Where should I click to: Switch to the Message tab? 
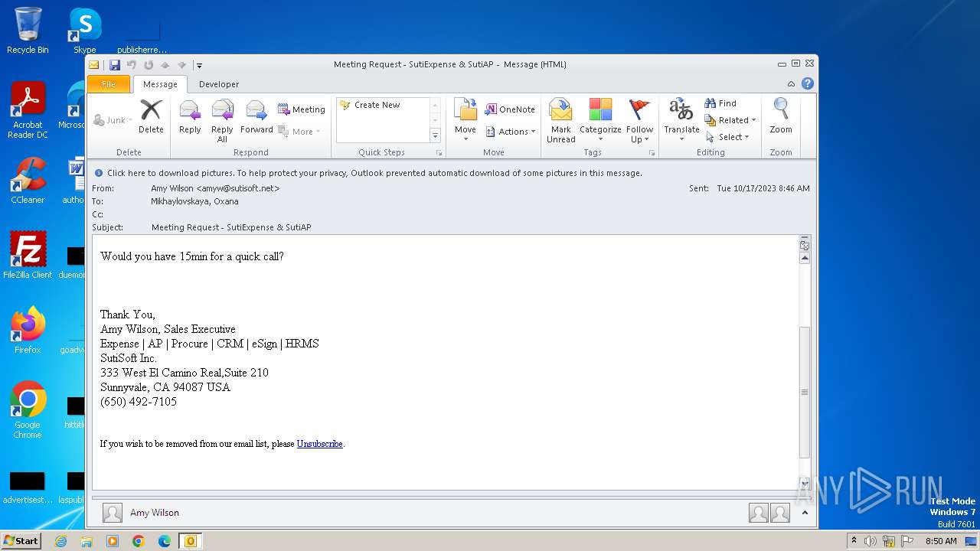[x=160, y=84]
